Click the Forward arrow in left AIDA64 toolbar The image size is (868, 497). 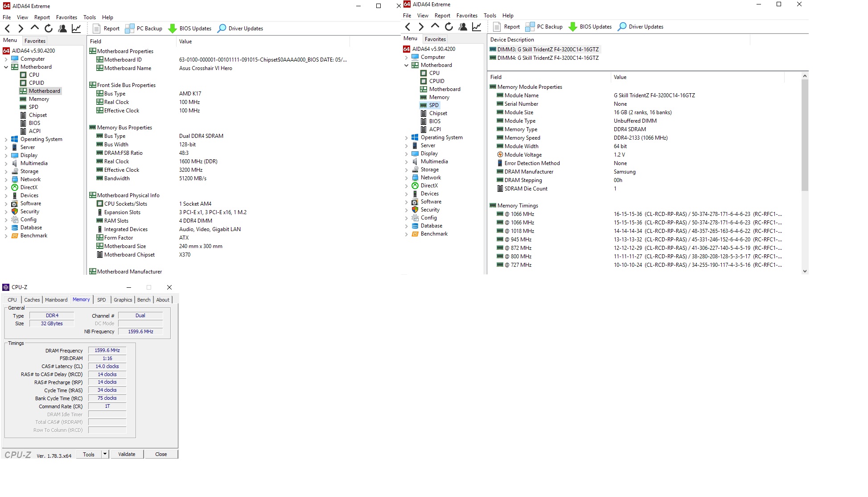click(21, 29)
